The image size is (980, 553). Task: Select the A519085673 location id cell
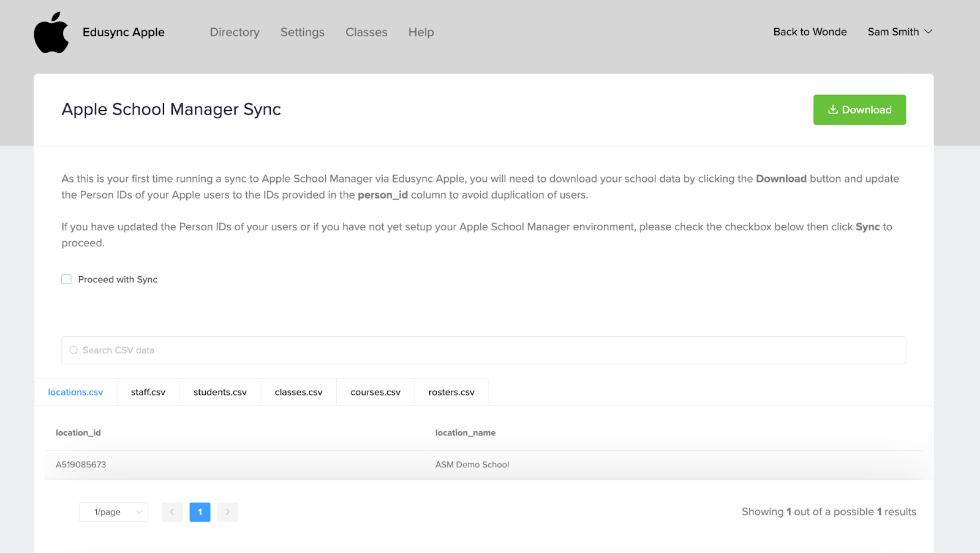tap(81, 464)
